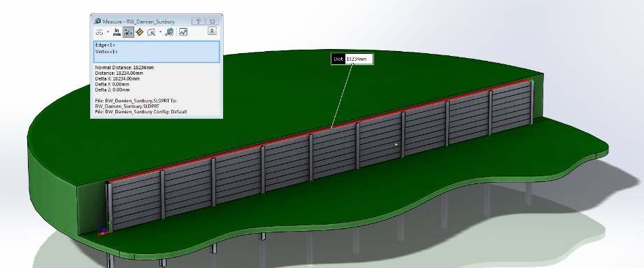Click the Create Sensor graph icon

(183, 31)
